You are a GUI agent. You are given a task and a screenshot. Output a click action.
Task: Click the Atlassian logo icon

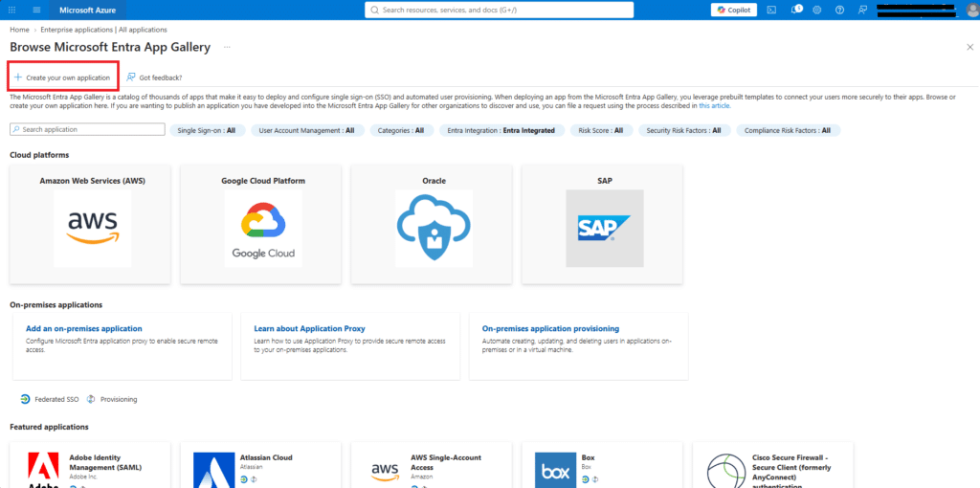click(213, 470)
